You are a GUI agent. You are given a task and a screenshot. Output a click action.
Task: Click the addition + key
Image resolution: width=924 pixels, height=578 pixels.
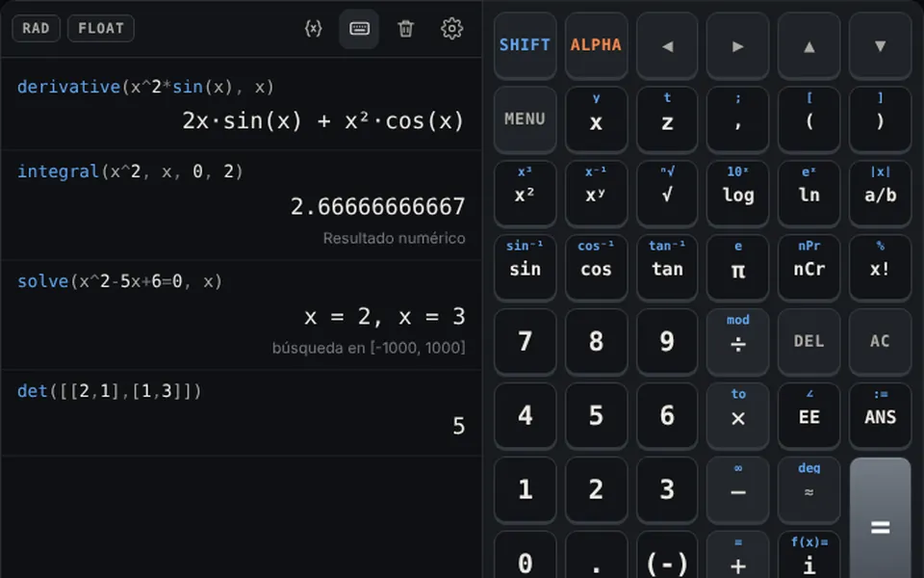[x=738, y=556]
